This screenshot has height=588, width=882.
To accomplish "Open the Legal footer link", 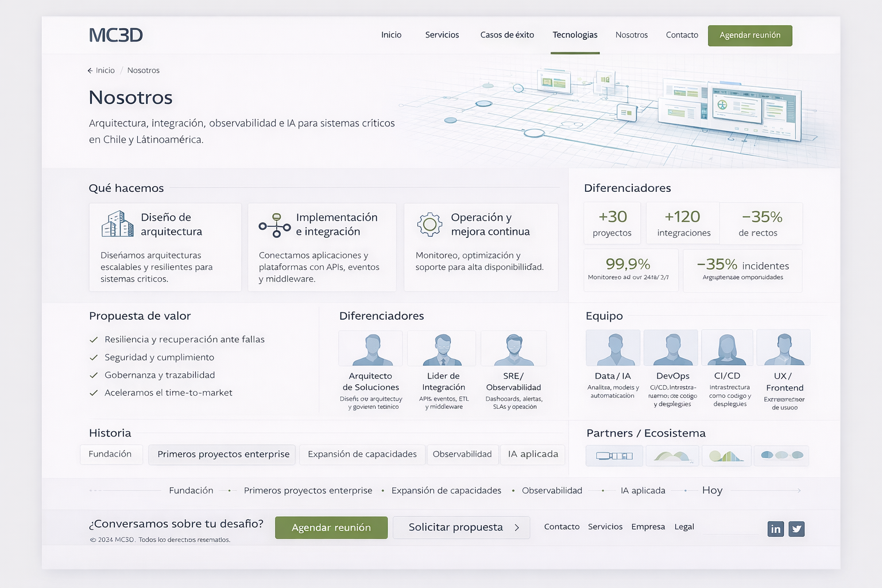I will 684,527.
